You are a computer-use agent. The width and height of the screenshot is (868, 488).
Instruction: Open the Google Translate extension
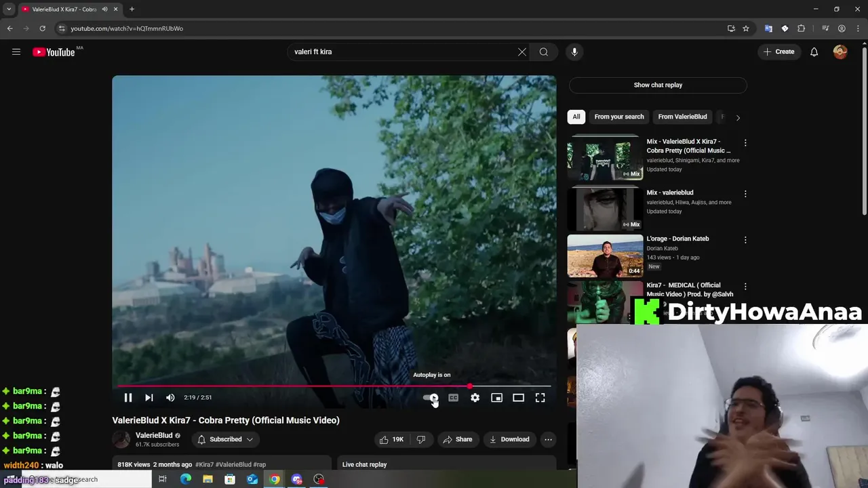pos(768,28)
